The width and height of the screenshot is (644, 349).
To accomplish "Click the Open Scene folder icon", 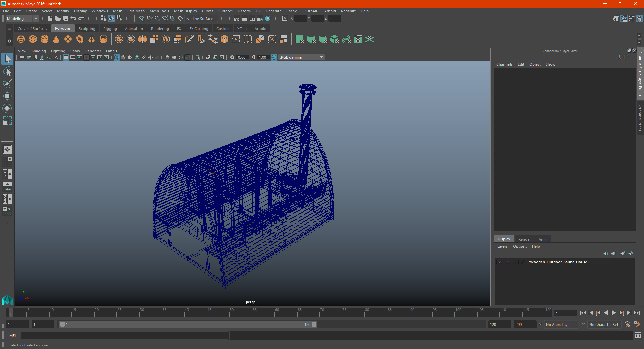I will point(58,19).
